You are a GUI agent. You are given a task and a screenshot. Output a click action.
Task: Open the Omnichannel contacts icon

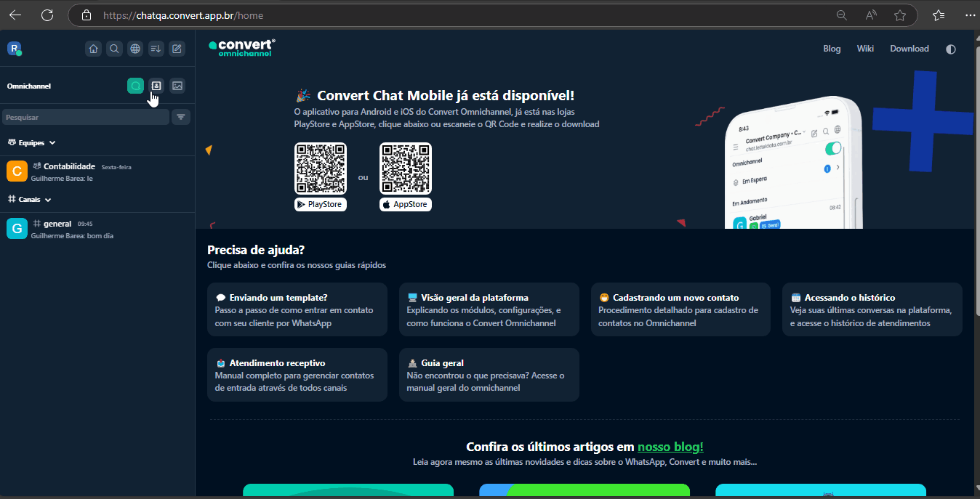click(156, 86)
